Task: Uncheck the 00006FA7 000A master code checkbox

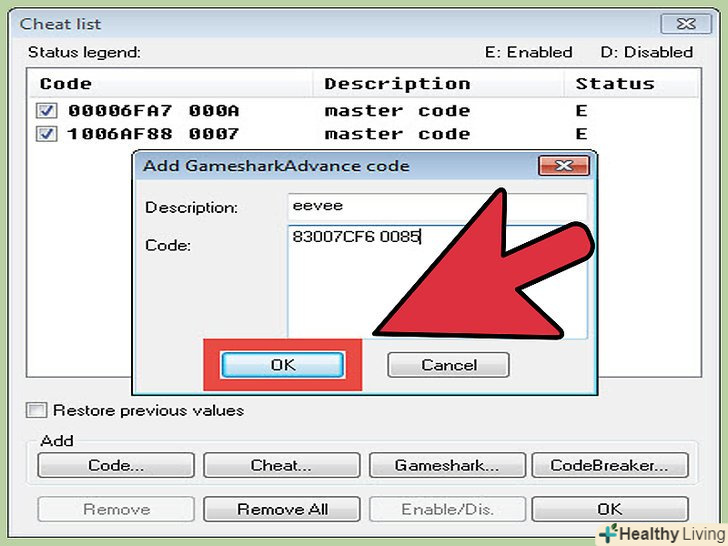Action: tap(46, 111)
